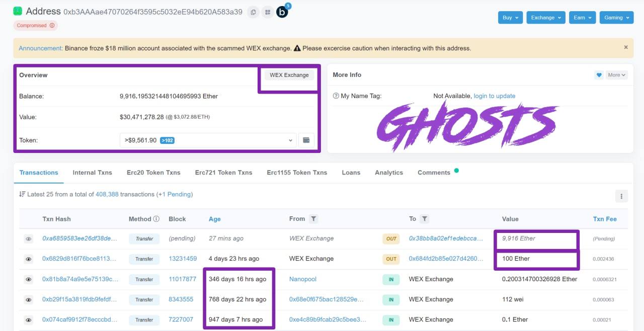Click the Announcement label link
This screenshot has width=644, height=331.
pyautogui.click(x=41, y=48)
